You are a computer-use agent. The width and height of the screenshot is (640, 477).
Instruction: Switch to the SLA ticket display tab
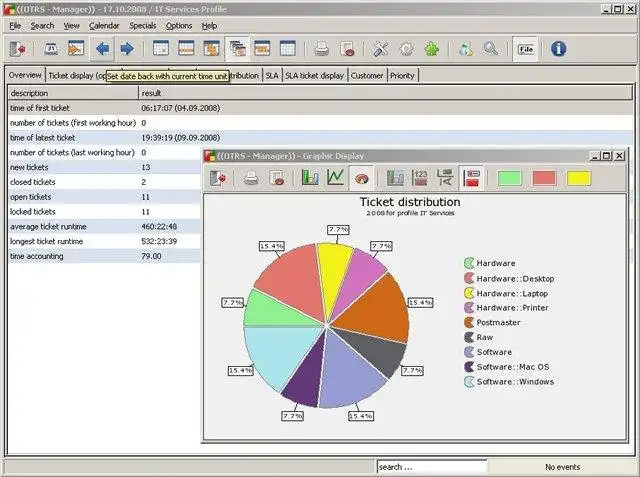click(314, 75)
